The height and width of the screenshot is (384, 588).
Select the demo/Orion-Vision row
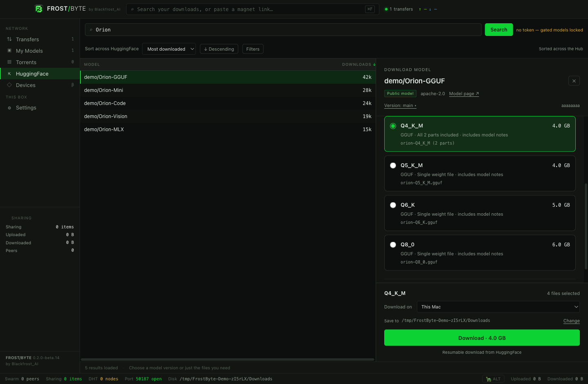228,116
